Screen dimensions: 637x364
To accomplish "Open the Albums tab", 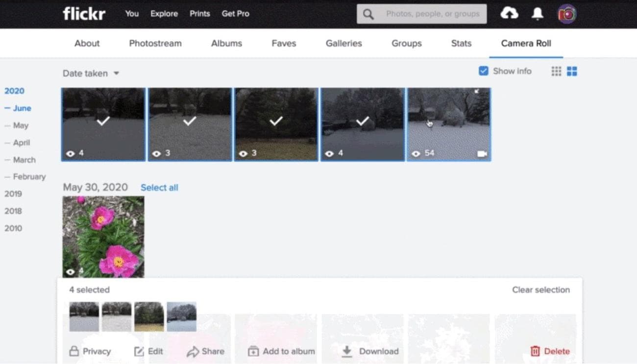I will tap(226, 43).
